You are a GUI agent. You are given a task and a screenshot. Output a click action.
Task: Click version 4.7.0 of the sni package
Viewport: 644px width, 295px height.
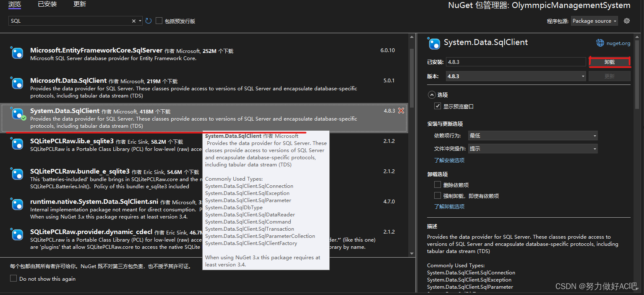(x=389, y=201)
